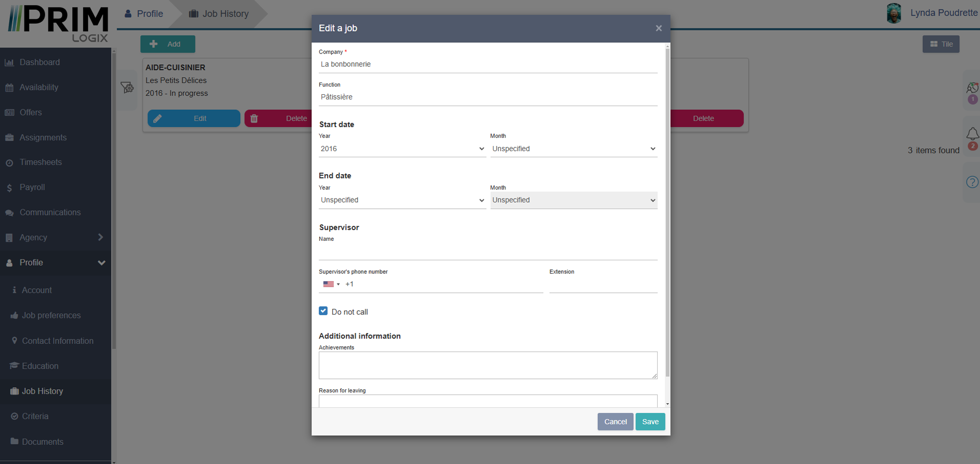Click the Achievements text area
This screenshot has height=464, width=980.
point(487,366)
